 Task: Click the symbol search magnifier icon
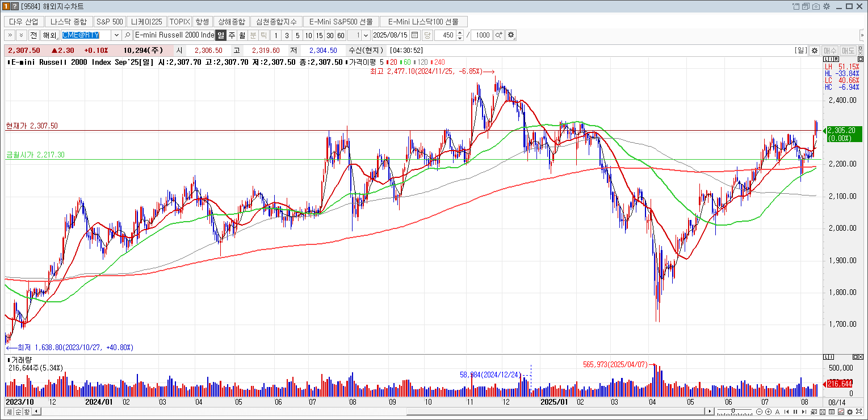(128, 35)
